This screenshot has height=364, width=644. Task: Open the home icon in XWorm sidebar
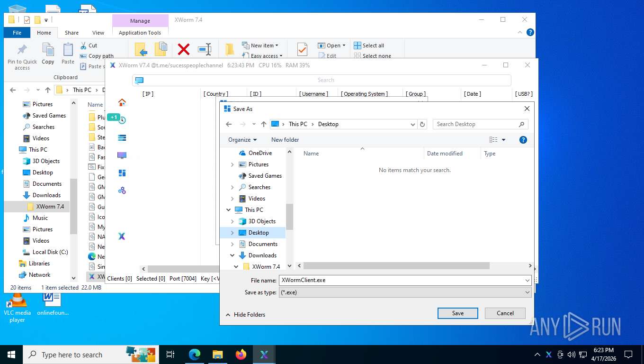[x=122, y=102]
